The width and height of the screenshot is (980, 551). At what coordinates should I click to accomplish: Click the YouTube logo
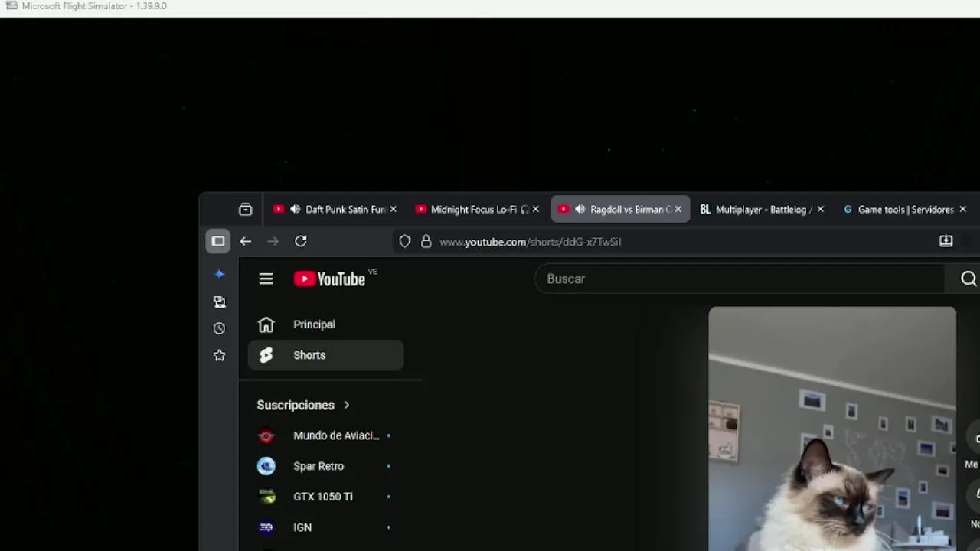click(330, 279)
